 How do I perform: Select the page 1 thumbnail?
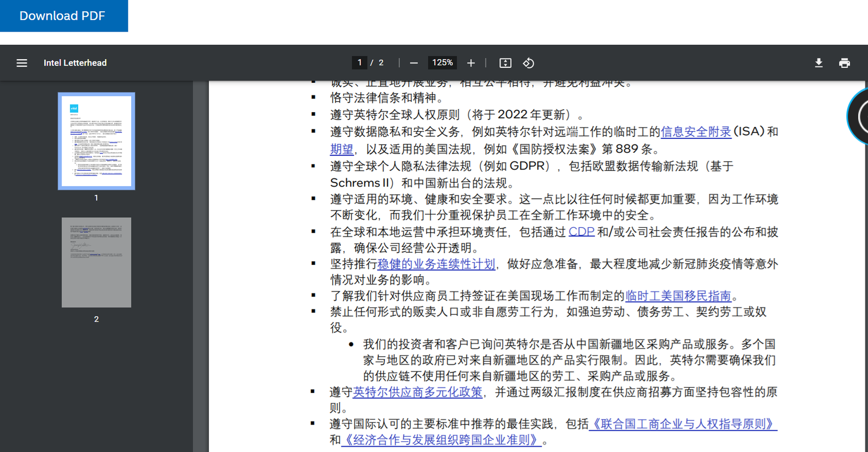[x=96, y=141]
